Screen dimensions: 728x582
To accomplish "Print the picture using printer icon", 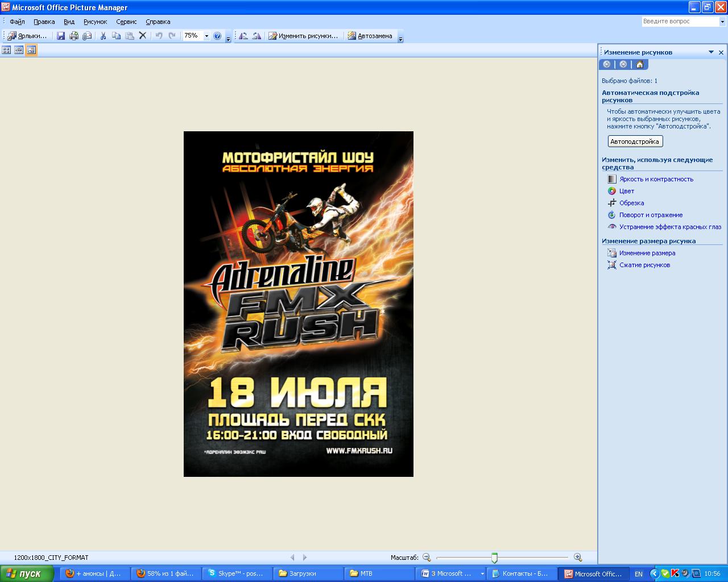I will (74, 36).
